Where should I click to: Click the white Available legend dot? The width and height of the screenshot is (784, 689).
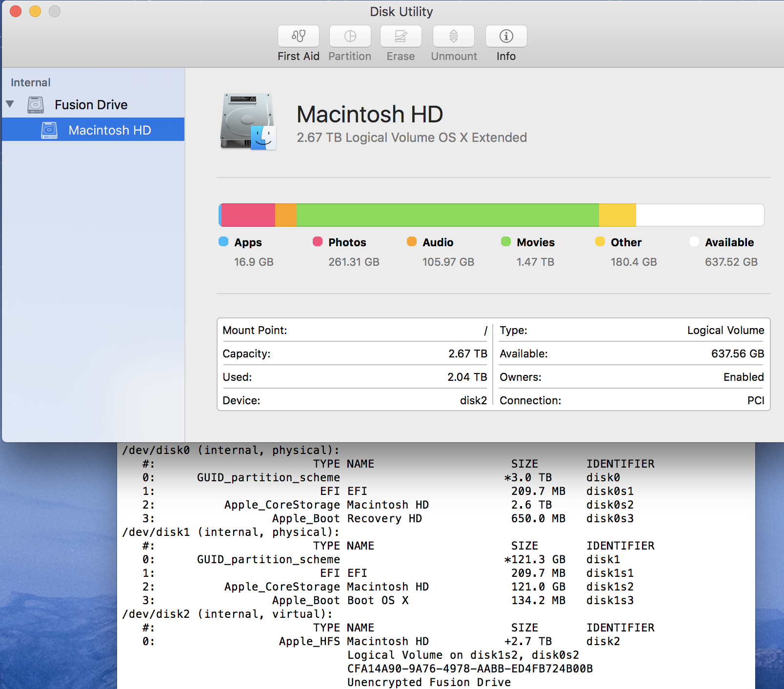point(694,241)
